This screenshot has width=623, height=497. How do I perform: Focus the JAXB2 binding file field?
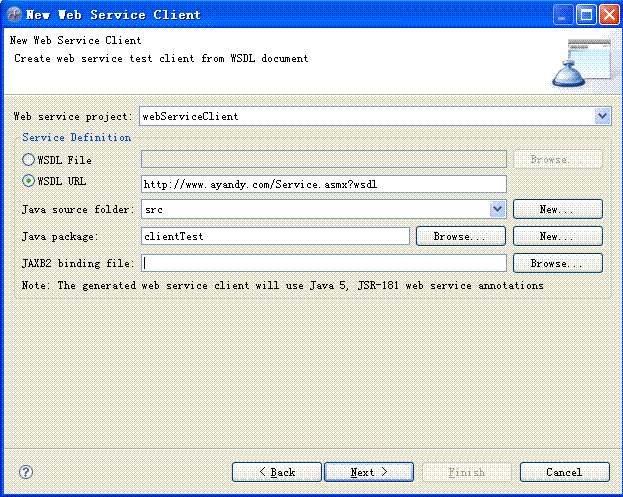coord(324,263)
